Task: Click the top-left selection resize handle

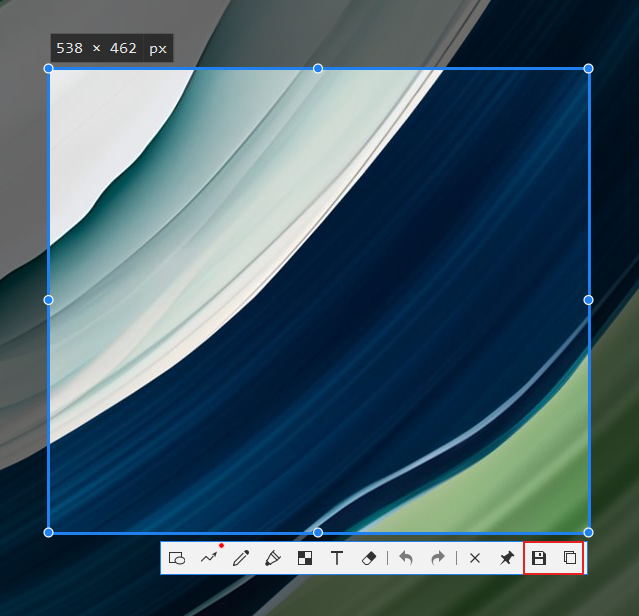Action: point(48,68)
